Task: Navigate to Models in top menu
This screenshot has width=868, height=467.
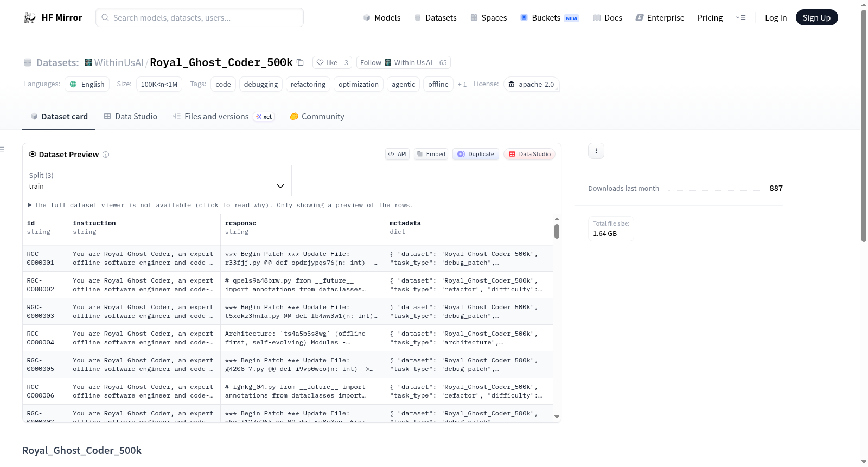Action: click(382, 18)
